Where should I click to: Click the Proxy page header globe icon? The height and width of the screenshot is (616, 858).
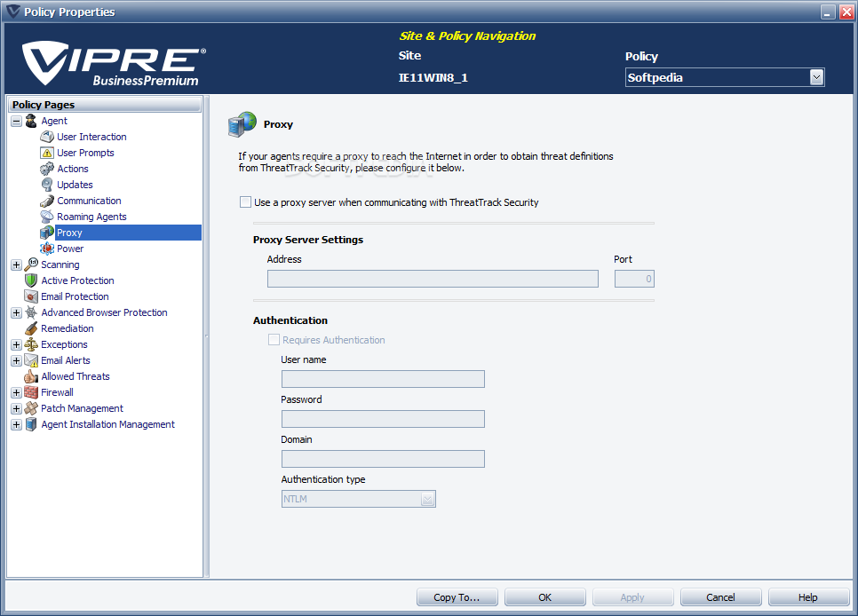(x=242, y=124)
